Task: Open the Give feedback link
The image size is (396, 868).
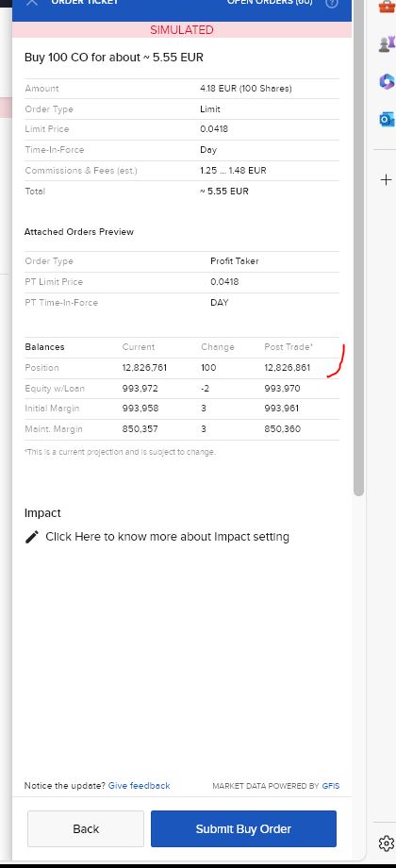Action: (139, 786)
